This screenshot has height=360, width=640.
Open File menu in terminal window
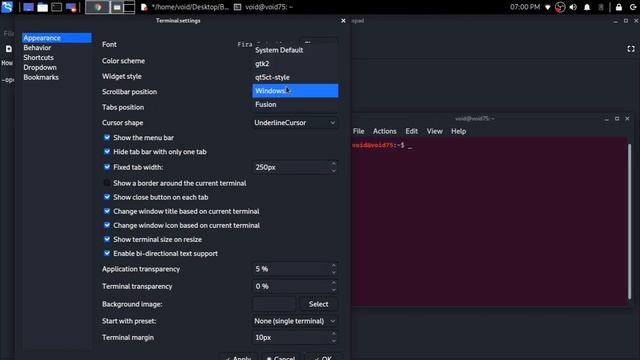[x=359, y=131]
